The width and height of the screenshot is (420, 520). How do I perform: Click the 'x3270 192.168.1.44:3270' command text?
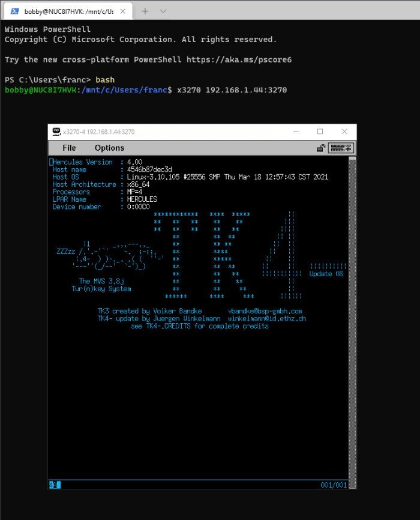tap(232, 90)
